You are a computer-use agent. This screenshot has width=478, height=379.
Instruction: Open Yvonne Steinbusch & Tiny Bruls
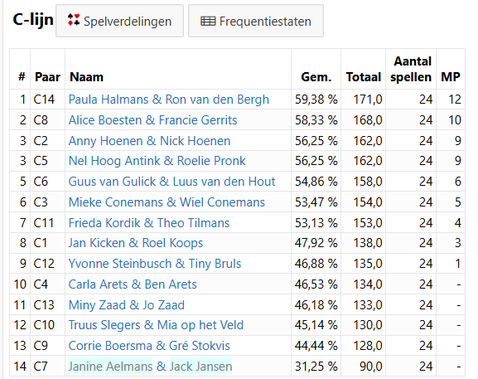[155, 264]
